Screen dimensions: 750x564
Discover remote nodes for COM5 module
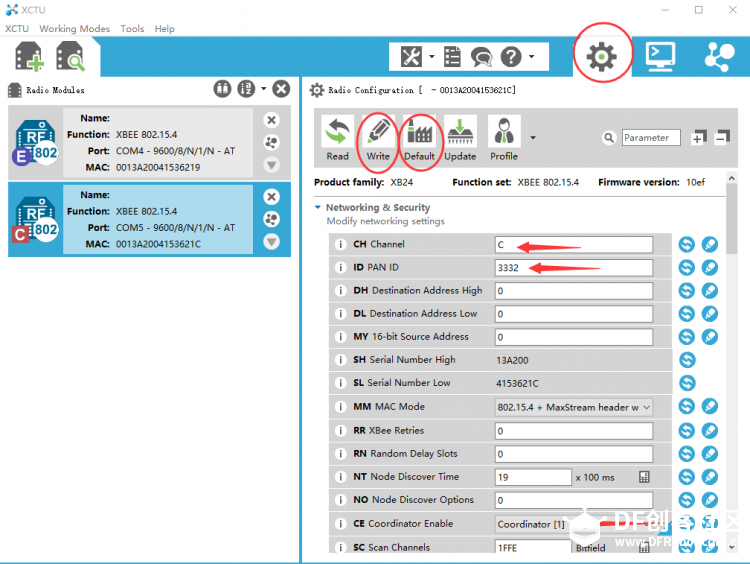(x=272, y=219)
